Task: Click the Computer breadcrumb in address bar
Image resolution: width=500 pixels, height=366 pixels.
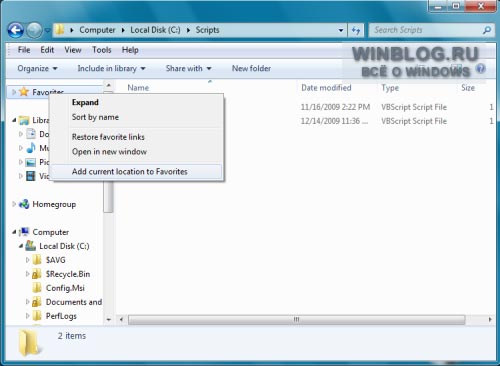Action: (97, 30)
